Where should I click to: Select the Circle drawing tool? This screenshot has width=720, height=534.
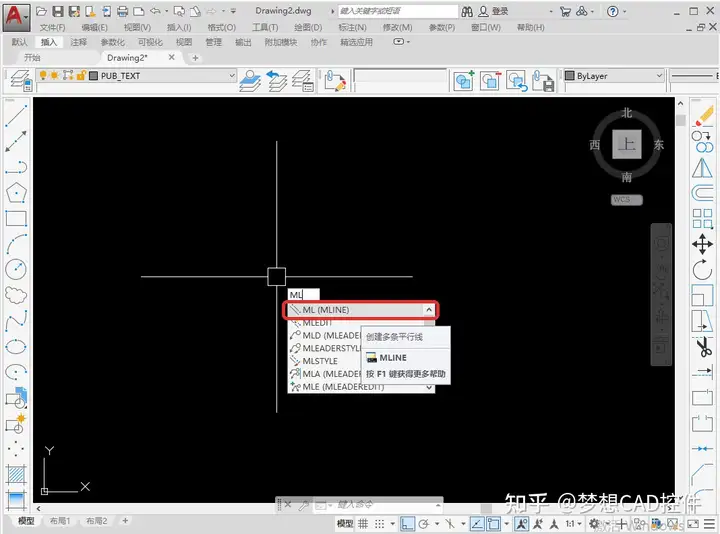[x=16, y=269]
